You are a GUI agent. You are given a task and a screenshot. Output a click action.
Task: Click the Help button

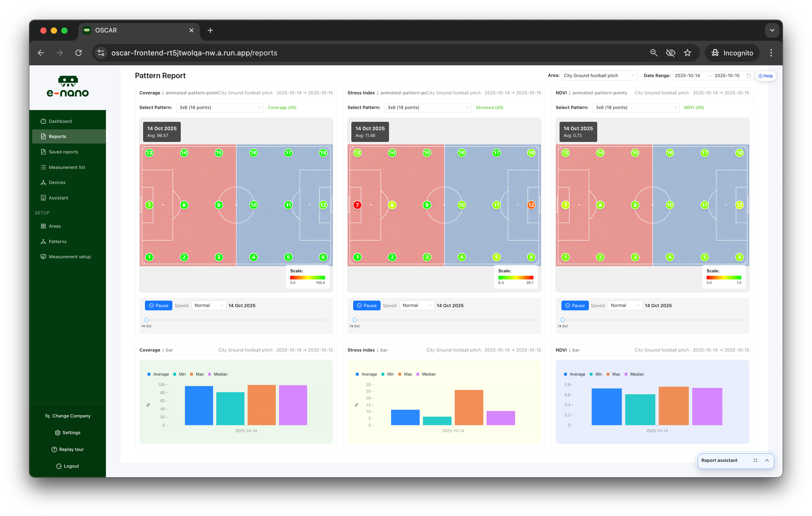[765, 76]
